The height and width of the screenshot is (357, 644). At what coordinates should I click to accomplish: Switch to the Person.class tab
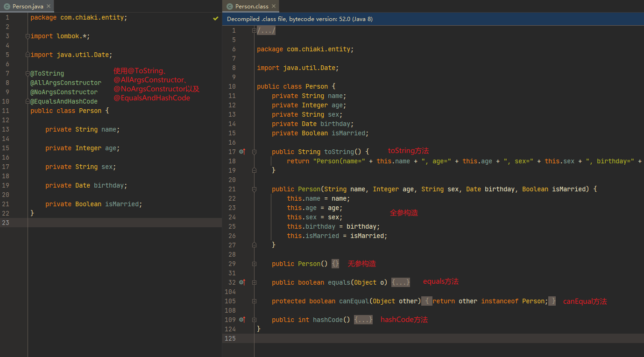pos(251,7)
